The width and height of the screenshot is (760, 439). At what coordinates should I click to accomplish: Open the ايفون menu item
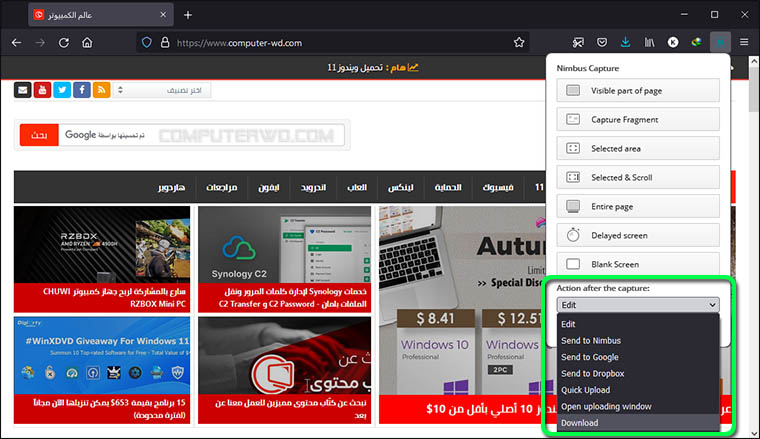coord(269,187)
